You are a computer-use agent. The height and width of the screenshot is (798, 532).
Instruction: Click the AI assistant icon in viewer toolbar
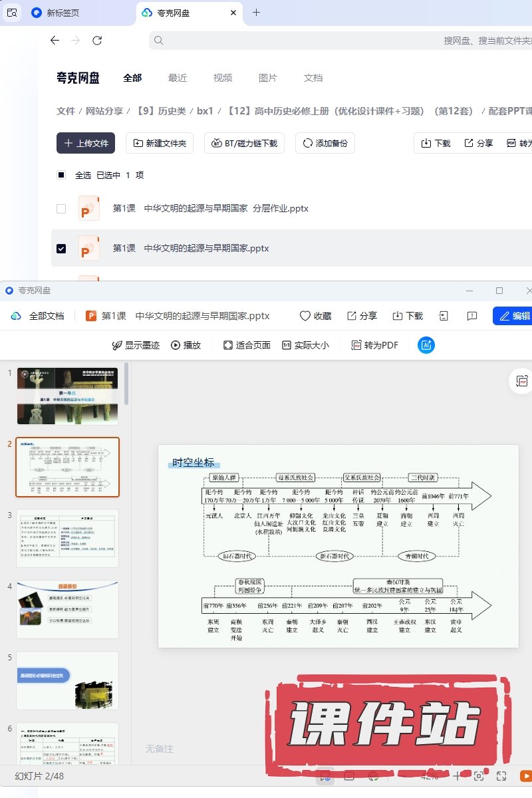pos(426,345)
